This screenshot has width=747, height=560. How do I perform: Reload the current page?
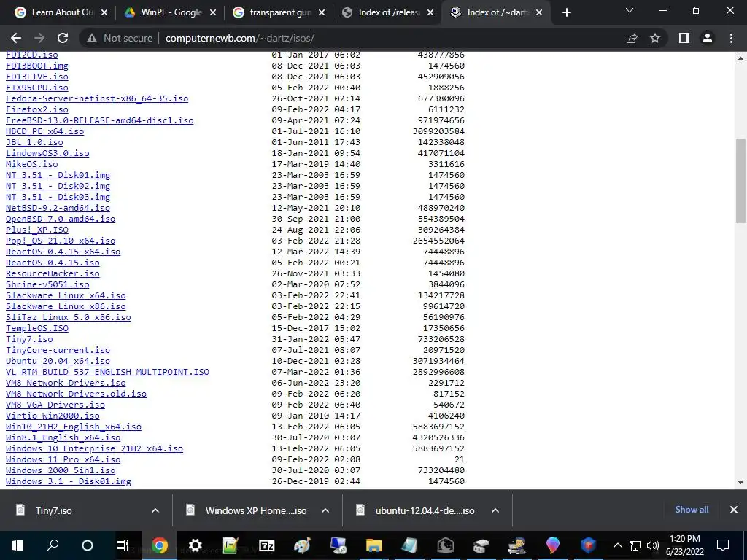click(63, 38)
